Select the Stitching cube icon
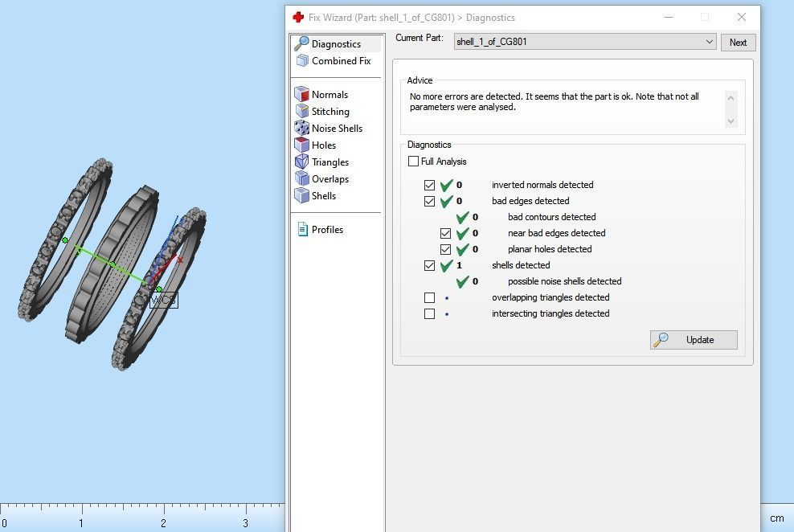This screenshot has height=532, width=794. tap(302, 111)
